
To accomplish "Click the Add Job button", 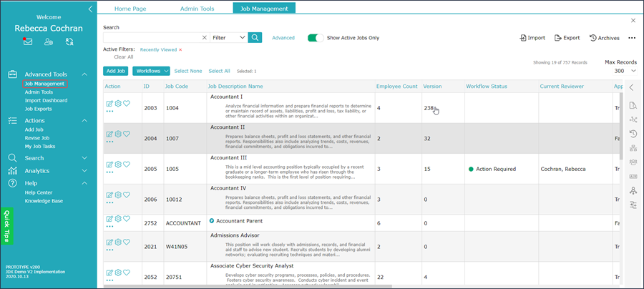I will 115,71.
